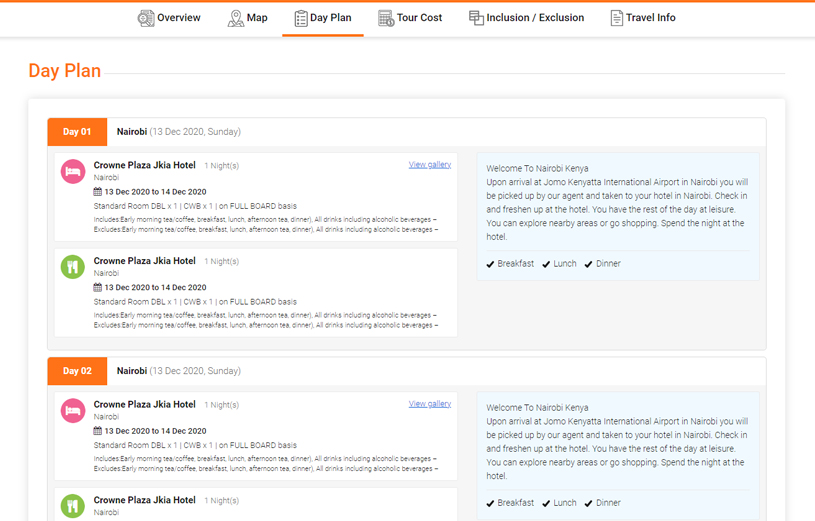Screen dimensions: 815x521
Task: Go to Inclusion / Exclusion tab
Action: point(527,18)
